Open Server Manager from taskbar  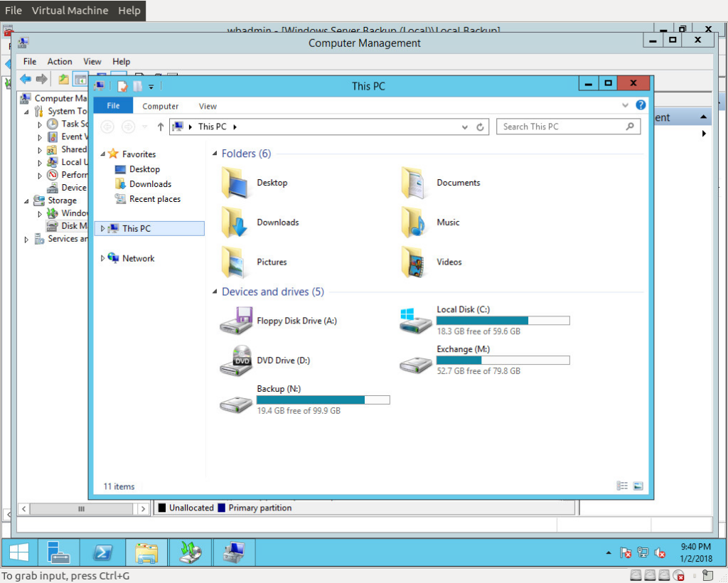(58, 552)
